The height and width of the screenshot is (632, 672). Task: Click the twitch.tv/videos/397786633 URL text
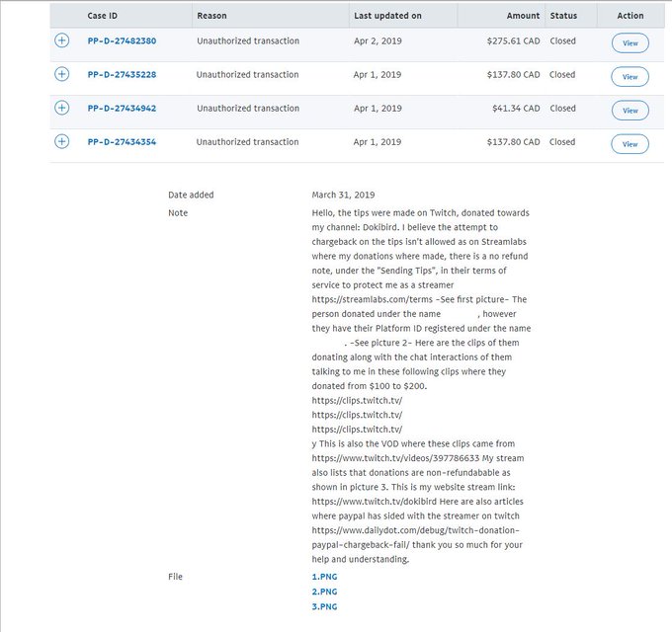(395, 458)
